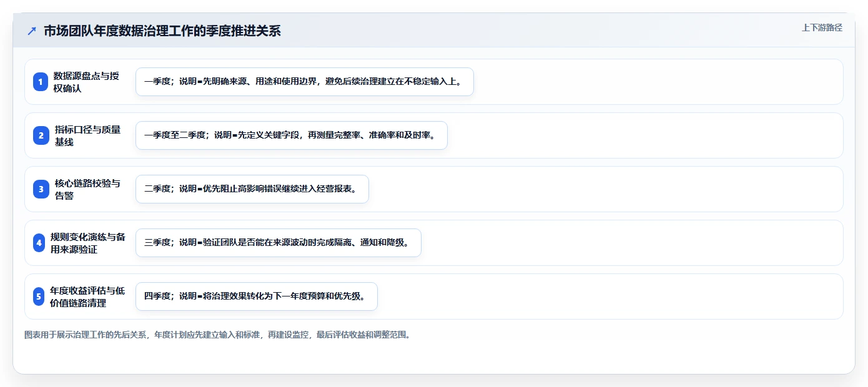868x387 pixels.
Task: Select the 指标口径与质量基线 step label
Action: (x=87, y=135)
